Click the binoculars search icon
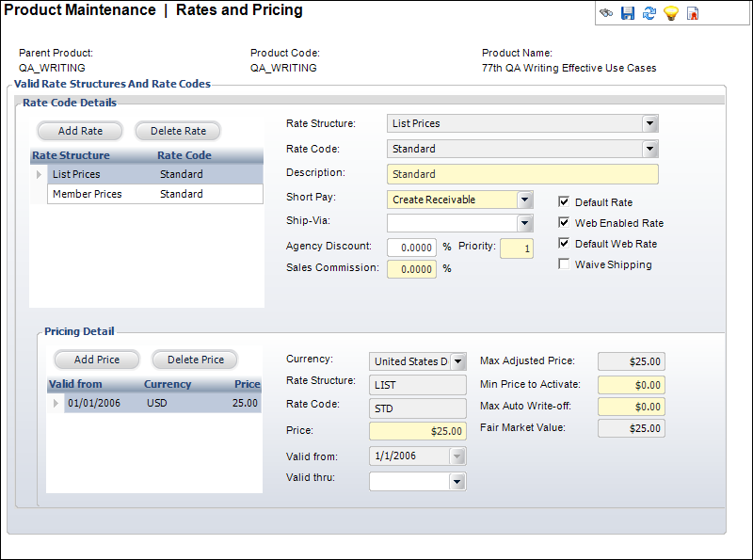Viewport: 753px width, 560px height. tap(606, 13)
